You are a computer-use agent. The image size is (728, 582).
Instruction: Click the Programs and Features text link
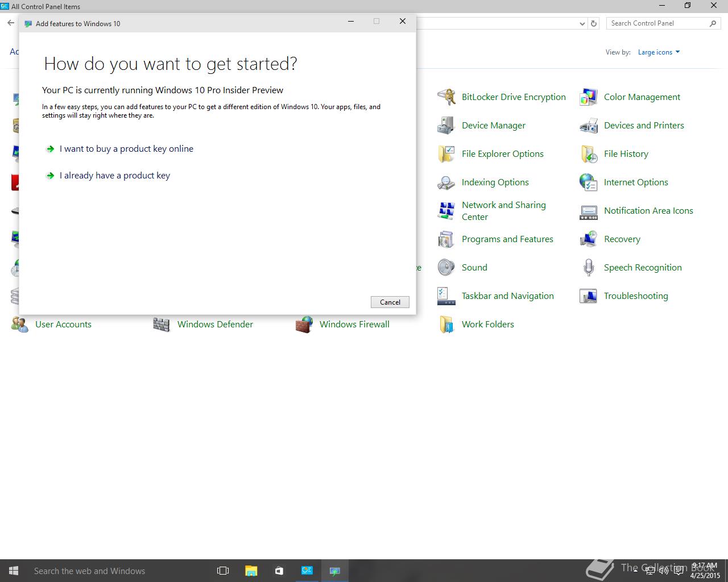pyautogui.click(x=507, y=239)
